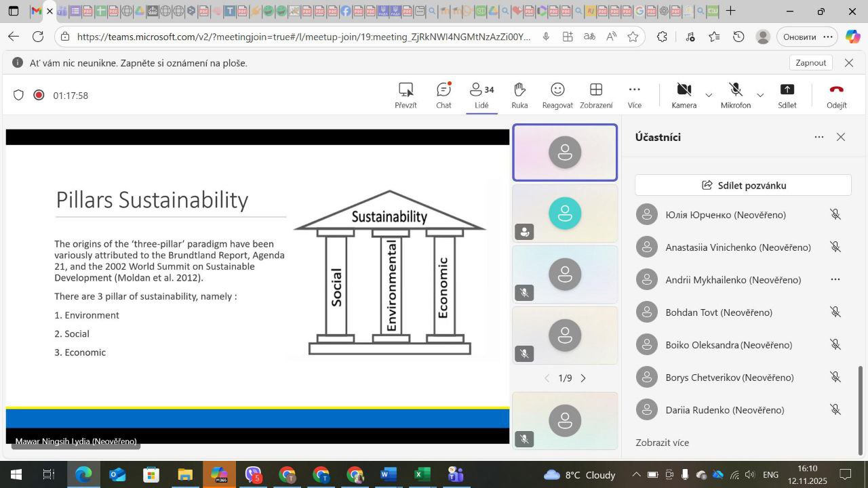Toggle mute icon for Bohdan Tovt
Viewport: 868px width, 488px height.
[835, 312]
